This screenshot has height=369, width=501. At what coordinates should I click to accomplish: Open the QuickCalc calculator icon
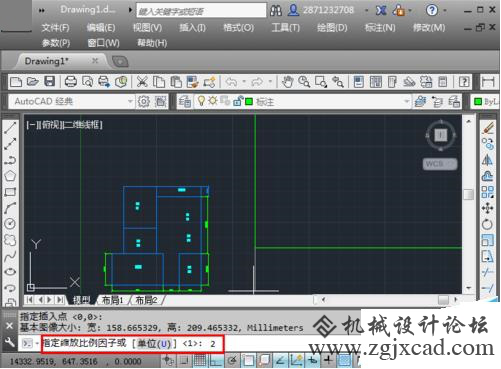(443, 82)
